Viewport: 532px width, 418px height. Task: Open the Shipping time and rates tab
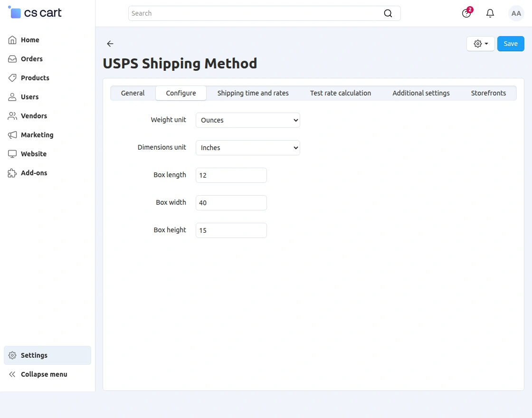point(253,93)
